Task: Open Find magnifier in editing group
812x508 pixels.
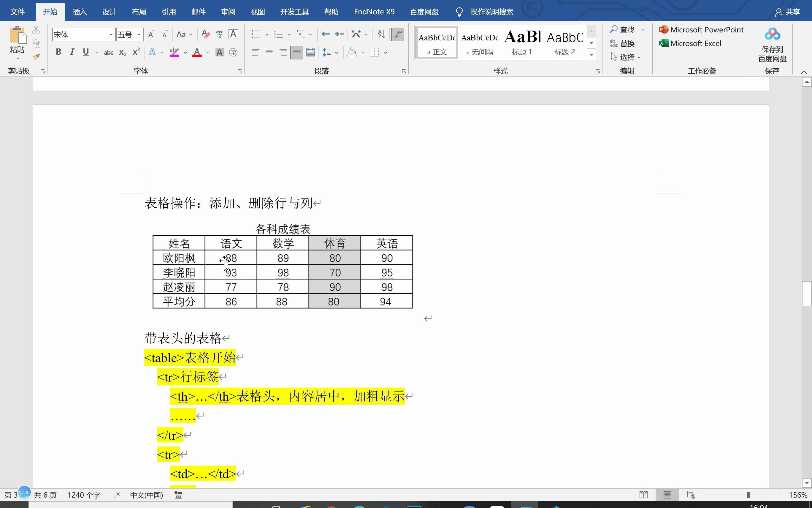Action: 623,30
